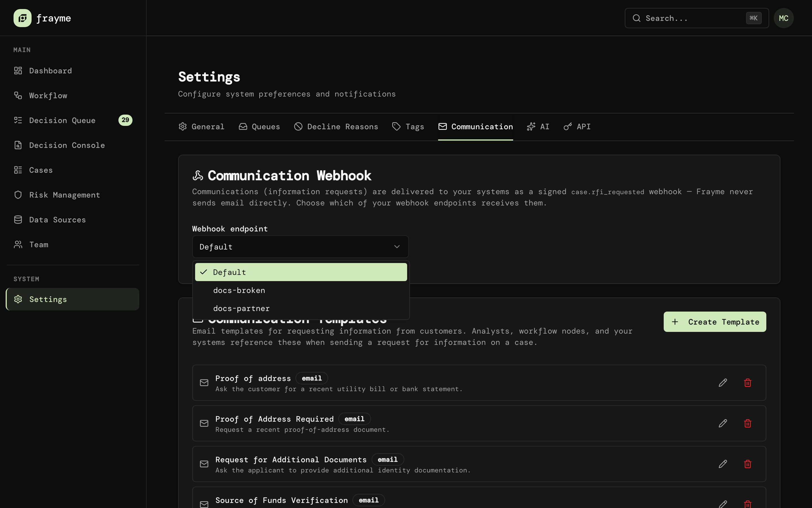Click the case.rfi_requested code text
The image size is (812, 508).
(608, 192)
